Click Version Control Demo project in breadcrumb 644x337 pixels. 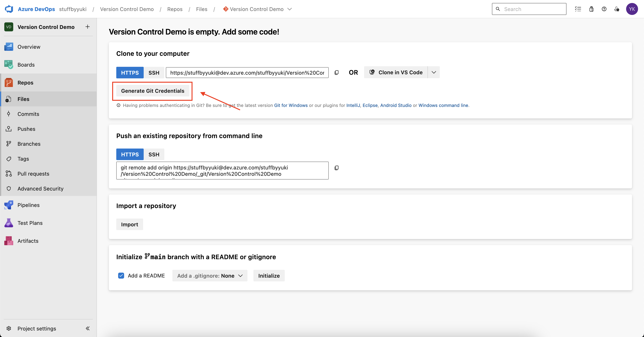point(127,9)
